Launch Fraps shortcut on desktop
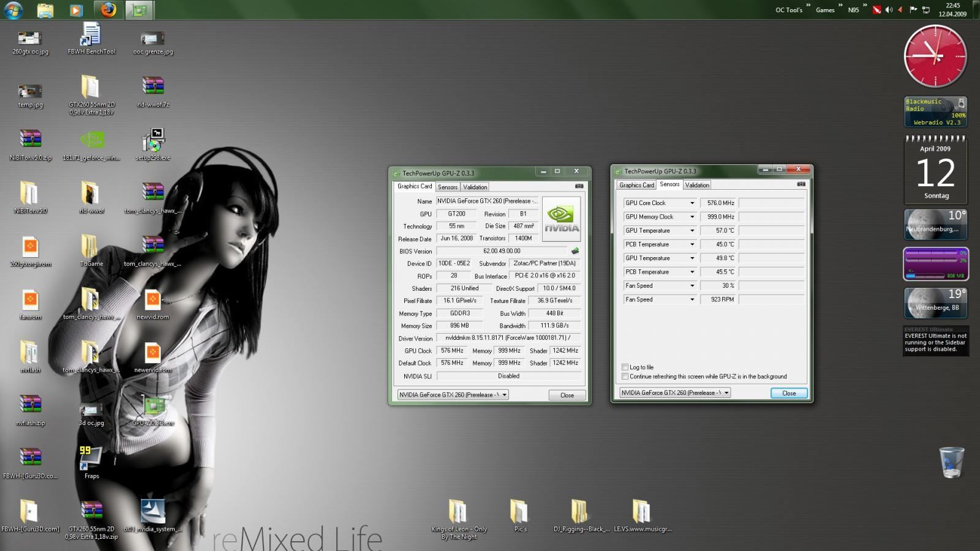The width and height of the screenshot is (980, 551). click(x=91, y=462)
